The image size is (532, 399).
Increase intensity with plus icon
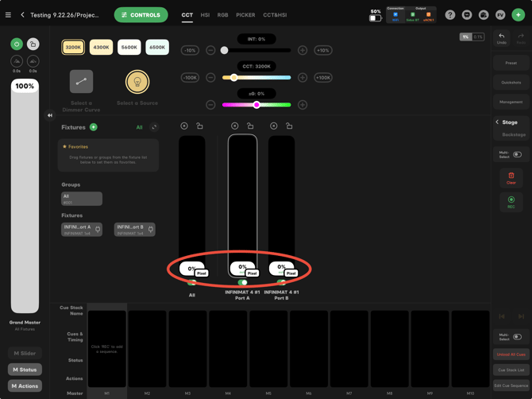coord(303,51)
